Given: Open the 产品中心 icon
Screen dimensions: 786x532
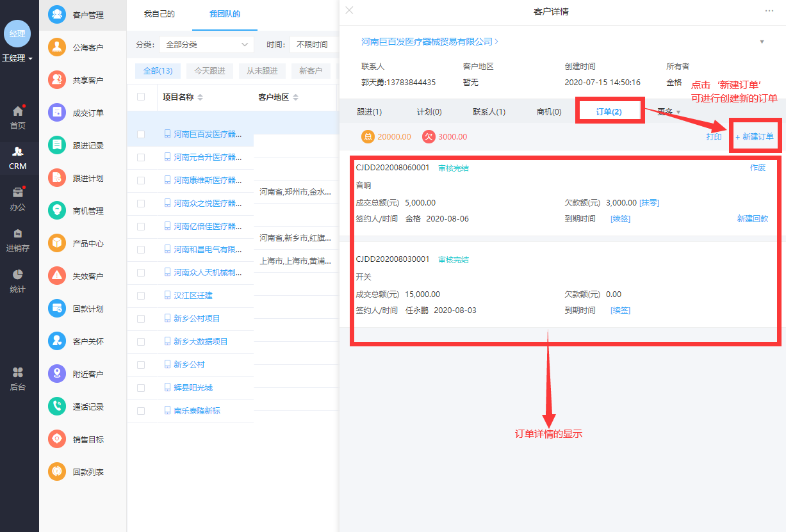Looking at the screenshot, I should click(57, 243).
